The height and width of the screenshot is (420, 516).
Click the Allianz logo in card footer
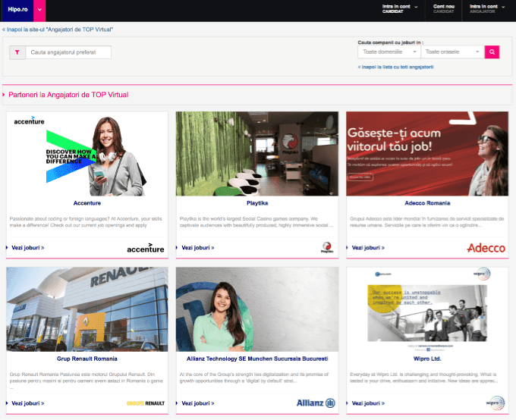[316, 403]
